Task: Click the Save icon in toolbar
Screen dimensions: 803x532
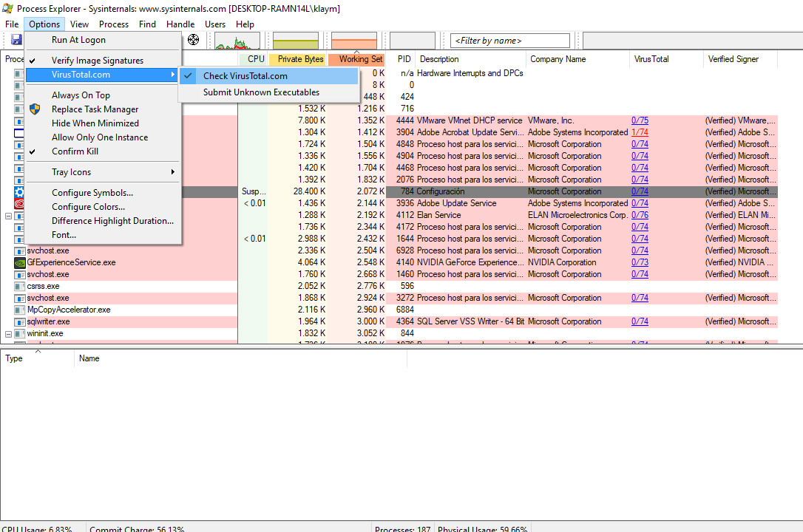Action: click(16, 40)
